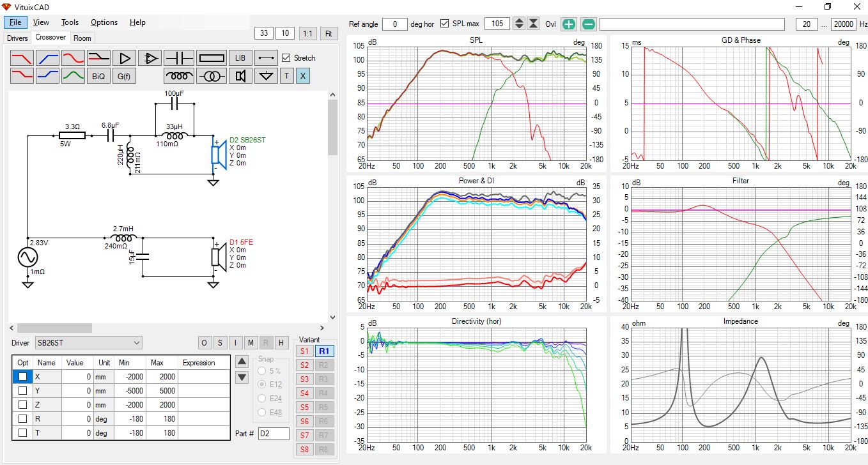Image resolution: width=868 pixels, height=465 pixels.
Task: Click the Ref angle input field
Action: pyautogui.click(x=395, y=24)
